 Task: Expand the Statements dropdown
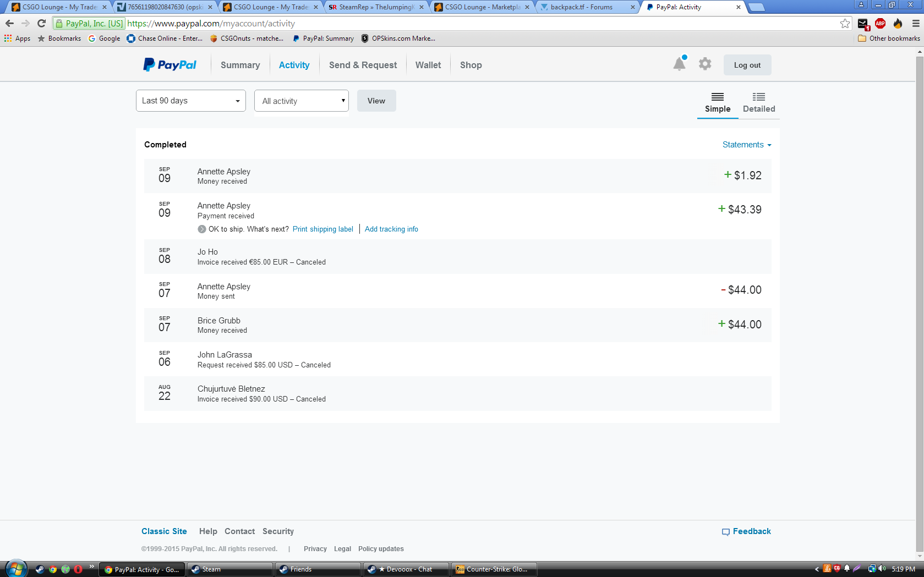click(747, 145)
